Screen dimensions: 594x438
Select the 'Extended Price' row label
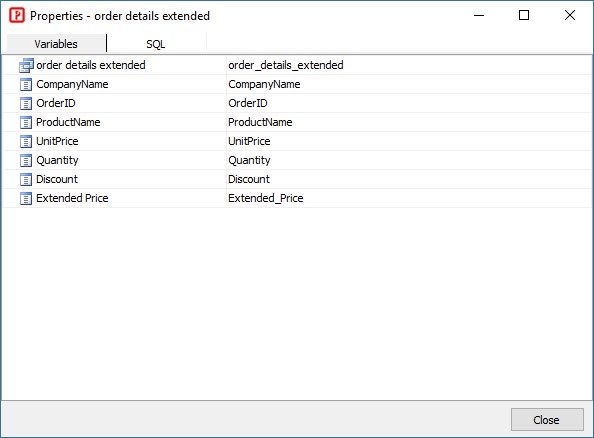tap(72, 198)
